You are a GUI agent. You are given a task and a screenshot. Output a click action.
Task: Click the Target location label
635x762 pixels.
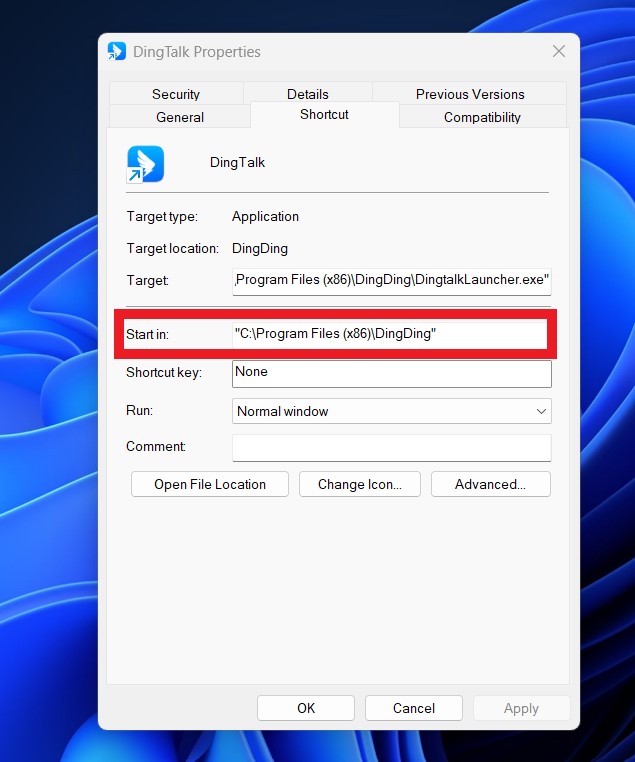[172, 248]
